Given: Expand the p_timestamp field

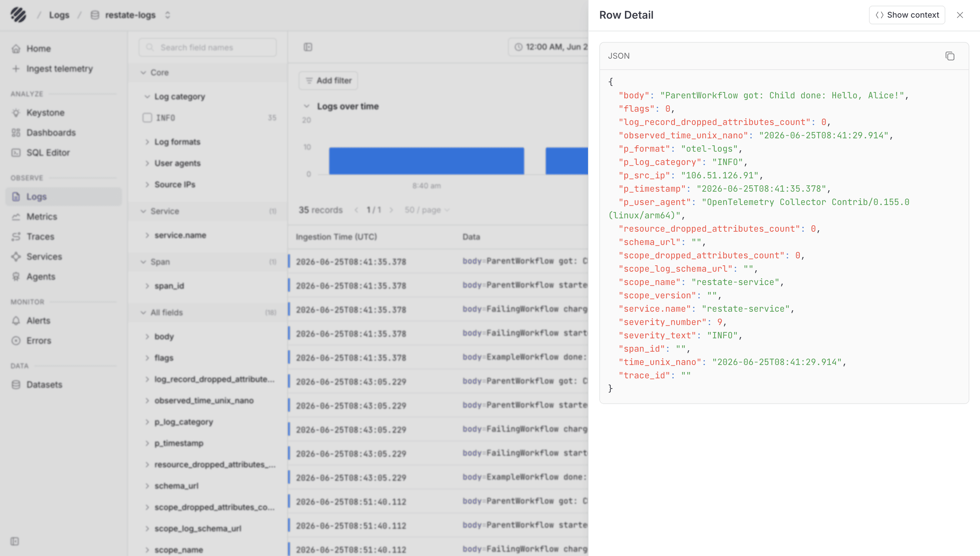Looking at the screenshot, I should (x=147, y=443).
